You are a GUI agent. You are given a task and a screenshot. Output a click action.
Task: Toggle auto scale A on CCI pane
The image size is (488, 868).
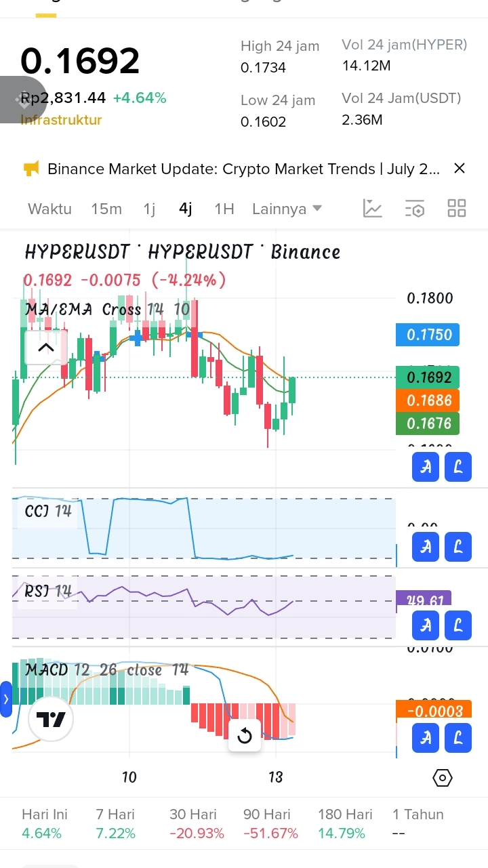[x=426, y=547]
